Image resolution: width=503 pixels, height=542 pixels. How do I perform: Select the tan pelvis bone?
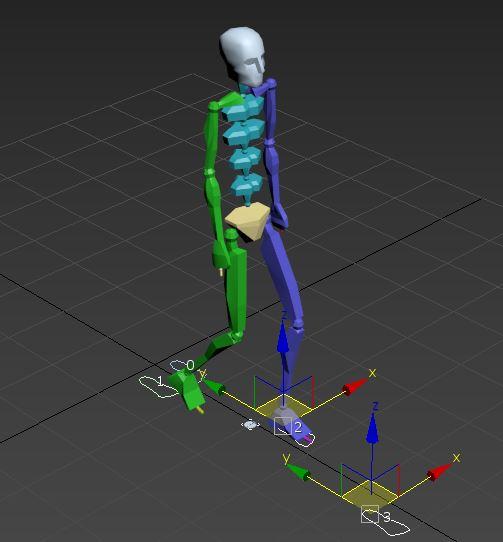click(x=248, y=221)
